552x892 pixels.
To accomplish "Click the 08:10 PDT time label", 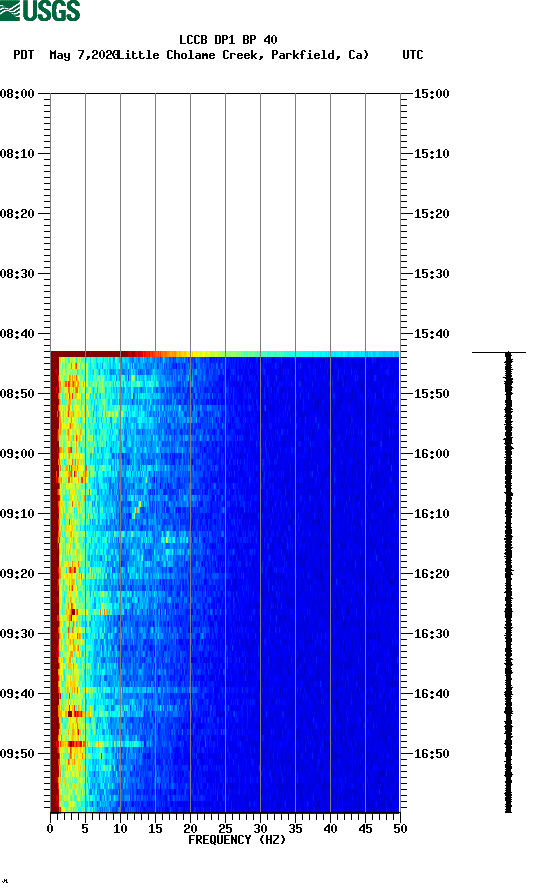I will [18, 154].
